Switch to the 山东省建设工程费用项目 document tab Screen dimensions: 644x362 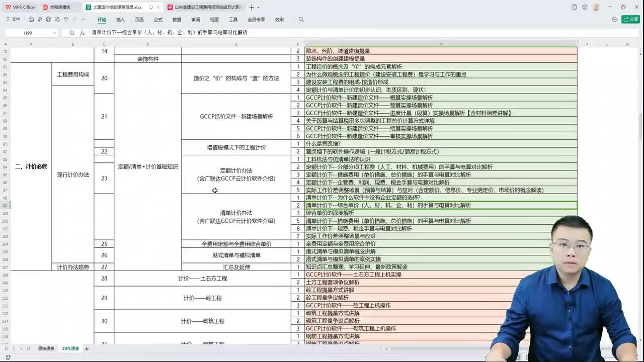(x=204, y=7)
